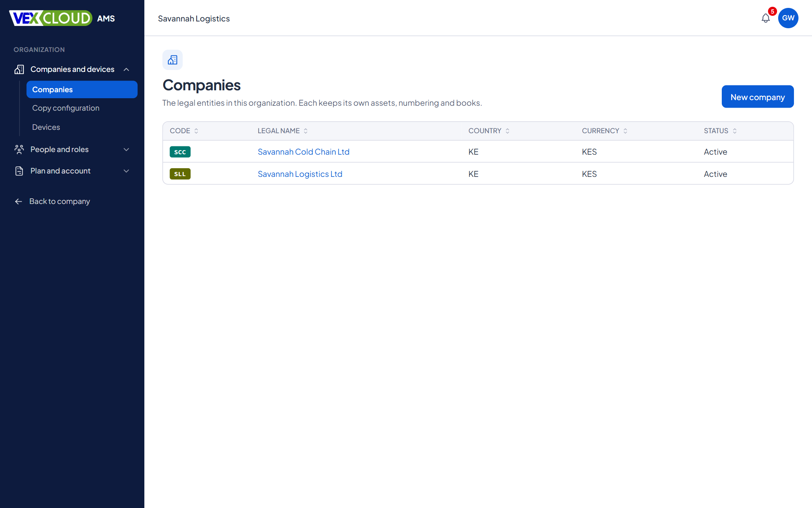Click the Plan and account document icon
The height and width of the screenshot is (508, 812).
(19, 171)
